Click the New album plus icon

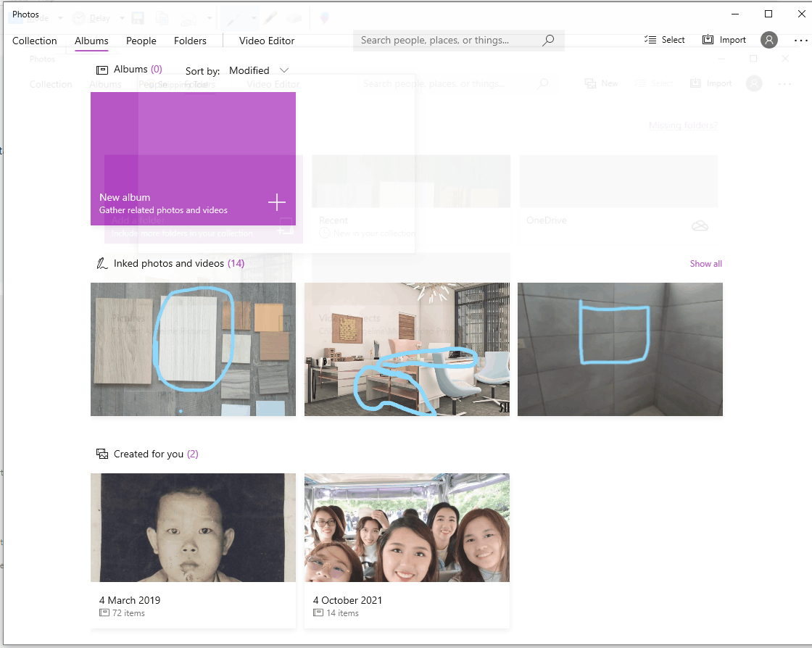coord(277,203)
